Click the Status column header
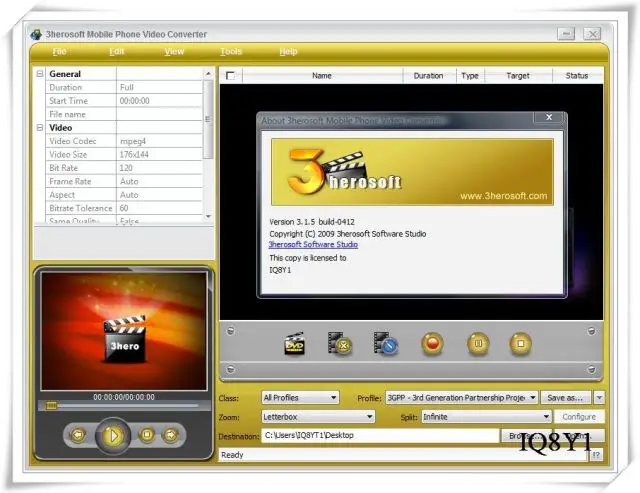This screenshot has height=493, width=640. pyautogui.click(x=577, y=76)
